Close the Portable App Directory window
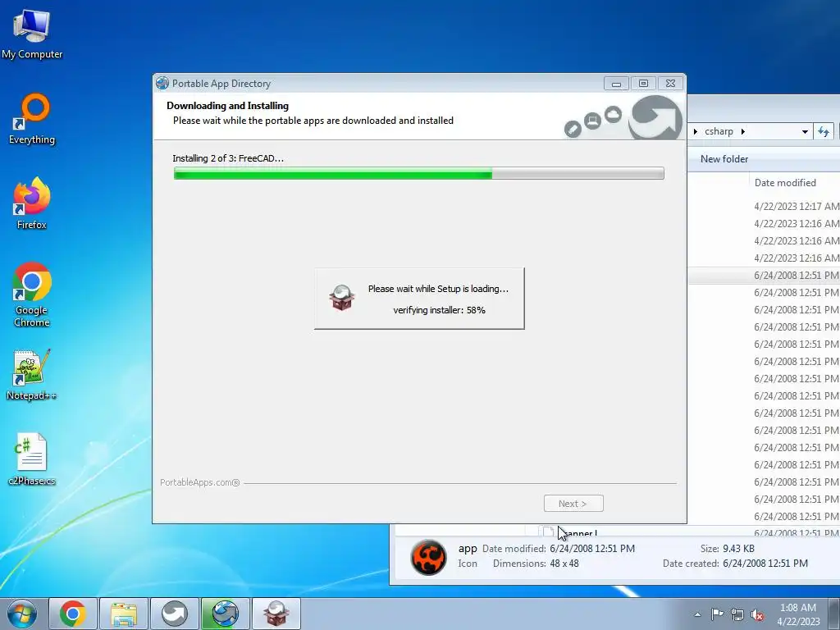Image resolution: width=840 pixels, height=630 pixels. pyautogui.click(x=670, y=84)
